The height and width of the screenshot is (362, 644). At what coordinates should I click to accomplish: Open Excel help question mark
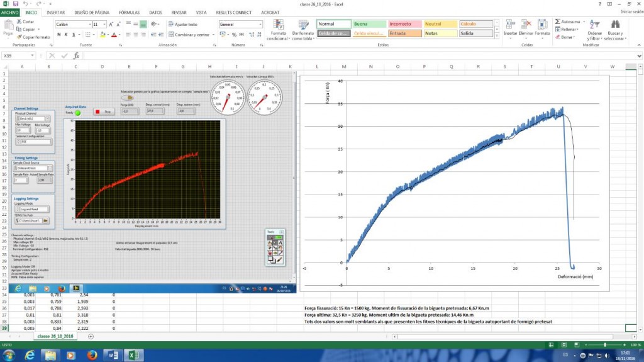point(599,4)
